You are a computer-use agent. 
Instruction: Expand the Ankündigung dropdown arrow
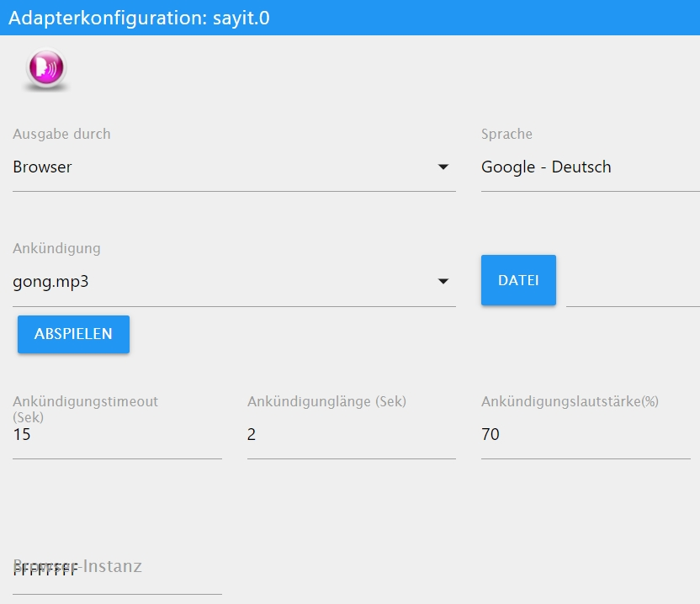(x=443, y=282)
